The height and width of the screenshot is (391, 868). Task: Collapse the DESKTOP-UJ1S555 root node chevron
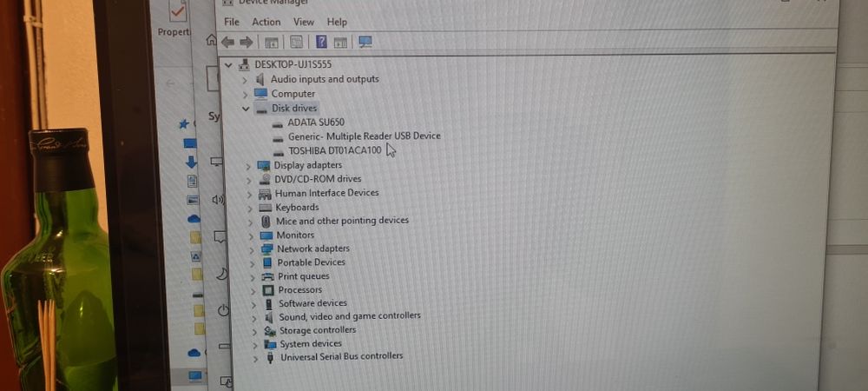[228, 65]
